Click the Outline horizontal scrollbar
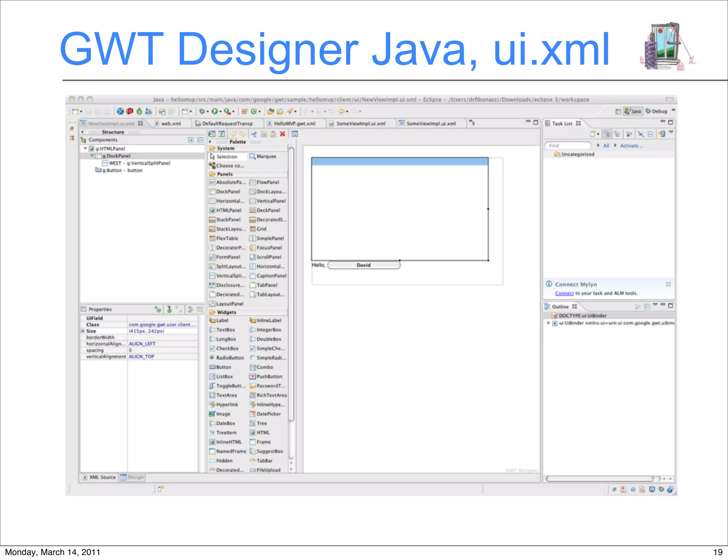Image resolution: width=728 pixels, height=560 pixels. [600, 479]
